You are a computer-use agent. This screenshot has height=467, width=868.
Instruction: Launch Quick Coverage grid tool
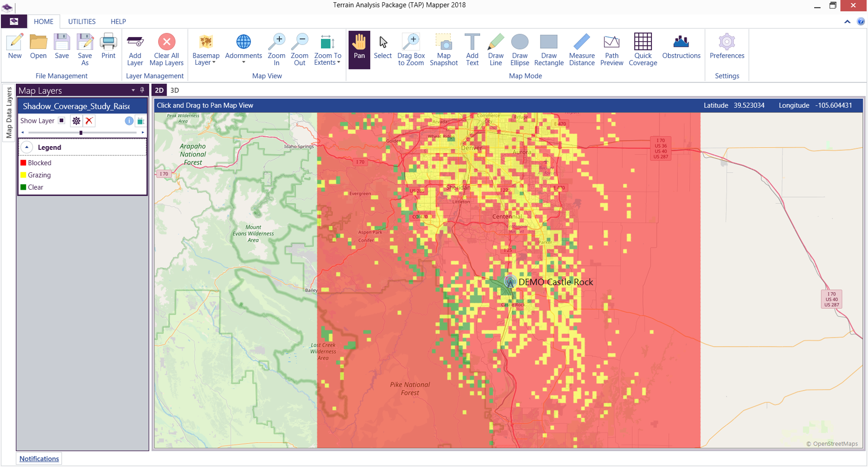tap(642, 50)
